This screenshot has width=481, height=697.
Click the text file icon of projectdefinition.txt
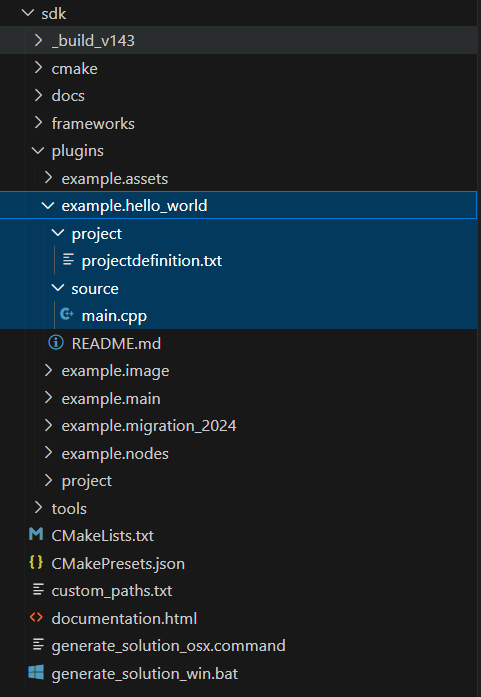click(x=68, y=260)
